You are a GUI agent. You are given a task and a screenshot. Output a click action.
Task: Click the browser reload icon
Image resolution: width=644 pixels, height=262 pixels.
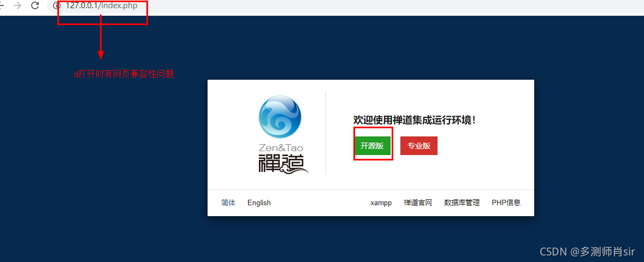(x=36, y=5)
